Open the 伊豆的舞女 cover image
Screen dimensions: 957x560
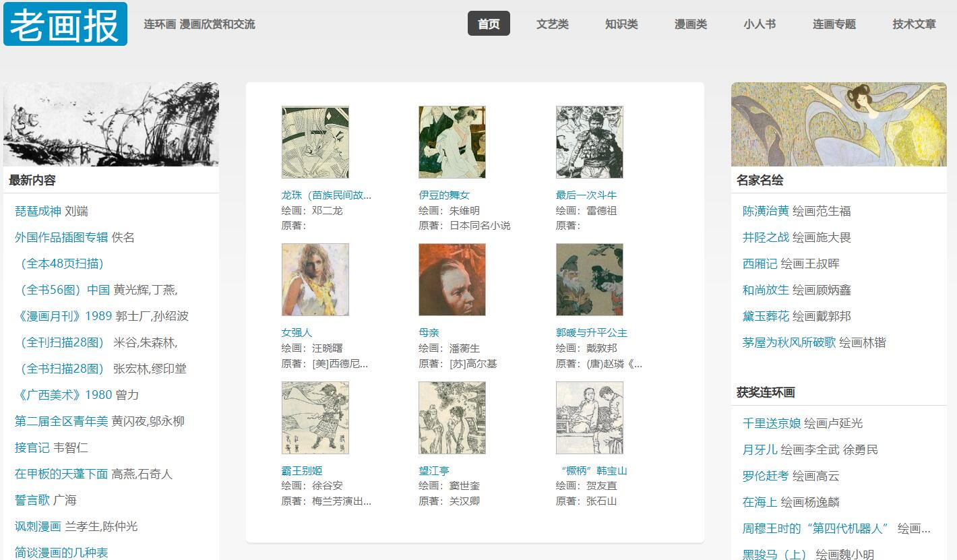(x=452, y=142)
